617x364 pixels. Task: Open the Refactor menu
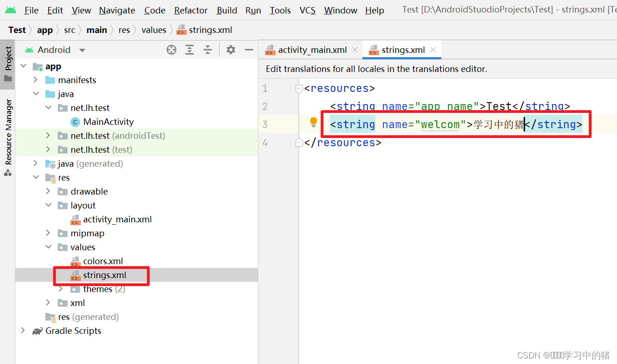click(191, 10)
